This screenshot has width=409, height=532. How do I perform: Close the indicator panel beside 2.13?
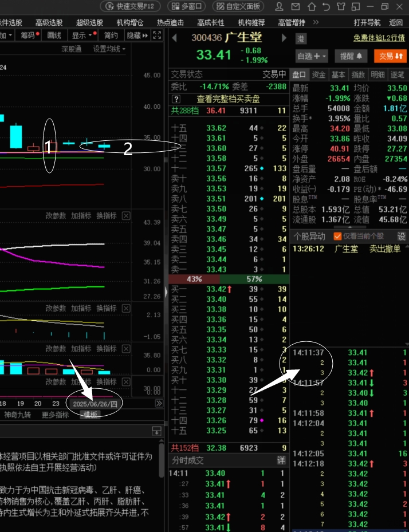(126, 308)
